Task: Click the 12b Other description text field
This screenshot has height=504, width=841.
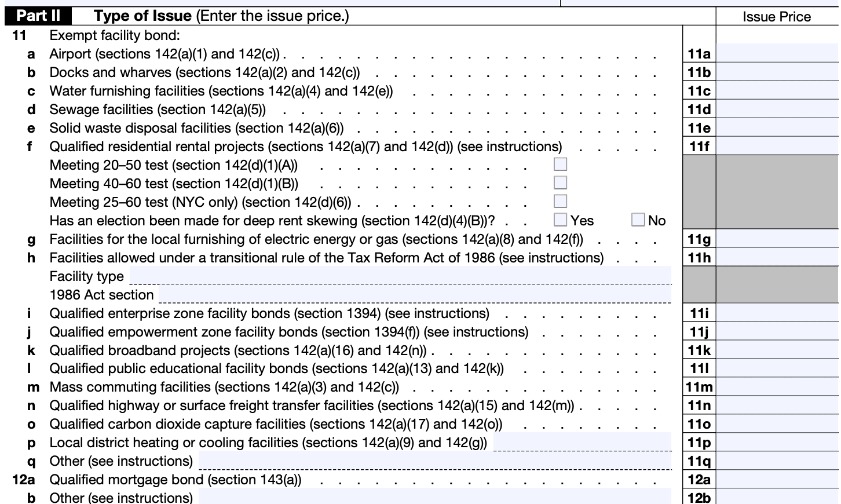Action: pos(434,496)
